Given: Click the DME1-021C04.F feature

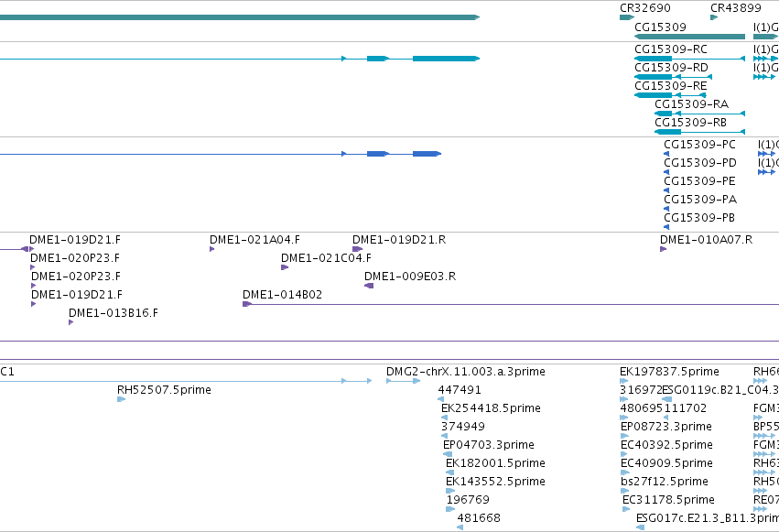Looking at the screenshot, I should 326,258.
